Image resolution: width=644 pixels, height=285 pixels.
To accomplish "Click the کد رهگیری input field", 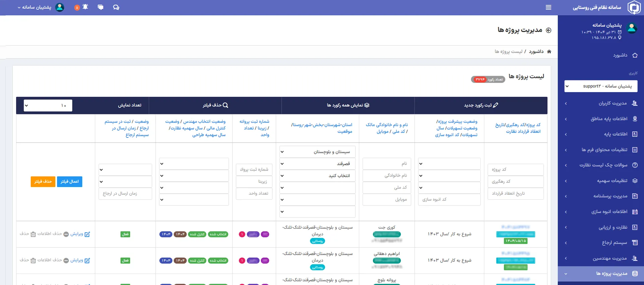I will point(516,182).
